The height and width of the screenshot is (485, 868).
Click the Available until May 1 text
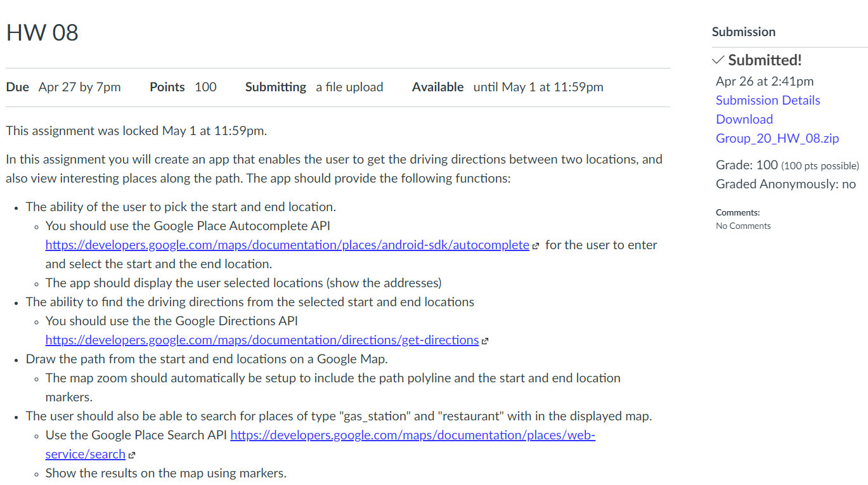tap(508, 87)
